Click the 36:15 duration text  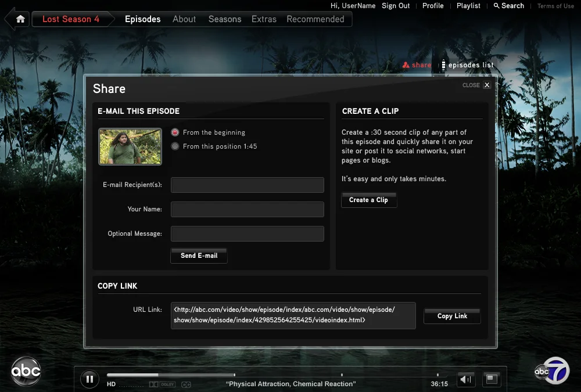click(439, 384)
